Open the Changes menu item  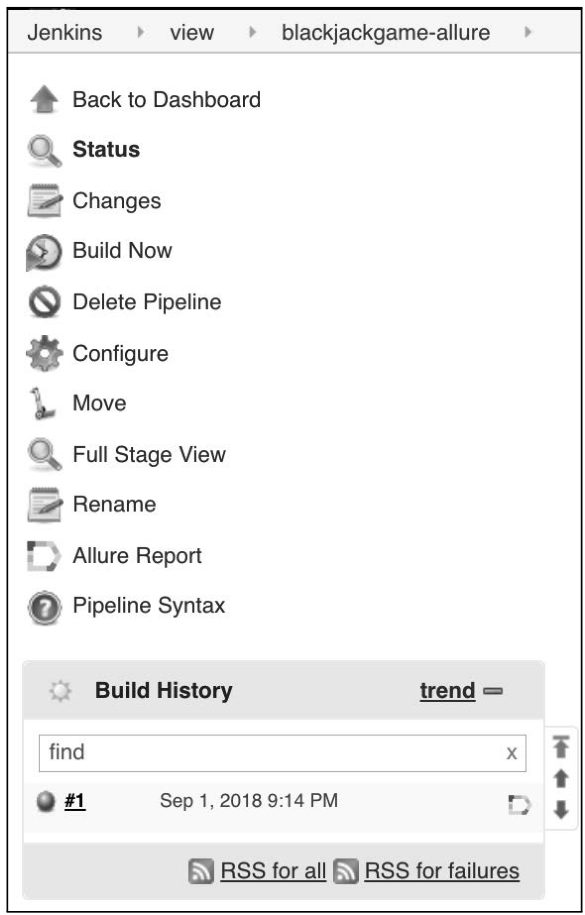(117, 201)
